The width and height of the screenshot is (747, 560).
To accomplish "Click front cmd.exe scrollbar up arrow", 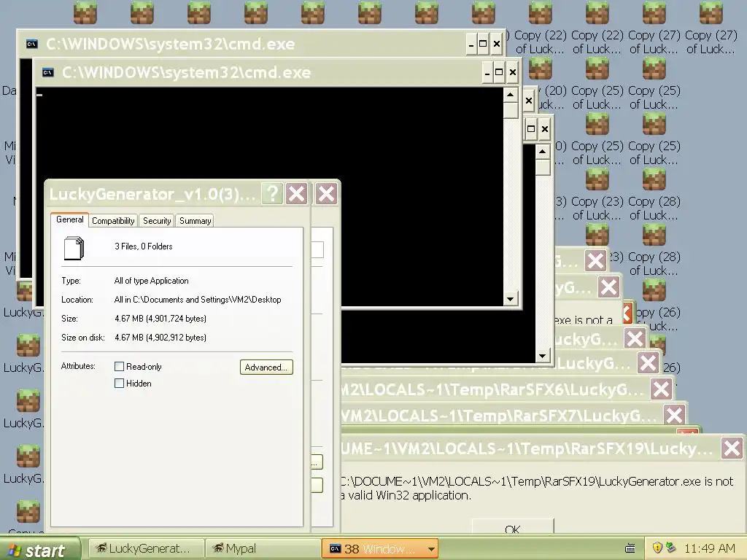I will point(510,94).
